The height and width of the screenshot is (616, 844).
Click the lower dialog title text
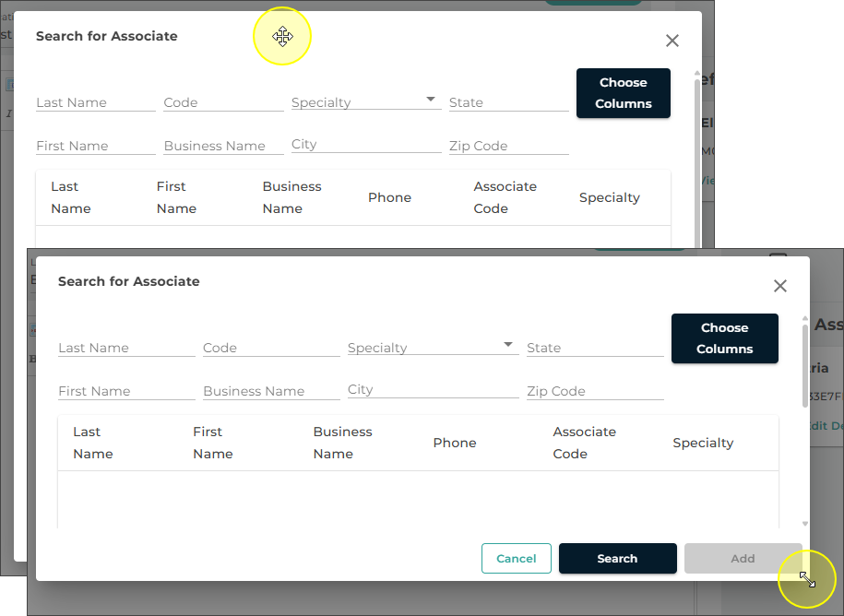coord(128,281)
